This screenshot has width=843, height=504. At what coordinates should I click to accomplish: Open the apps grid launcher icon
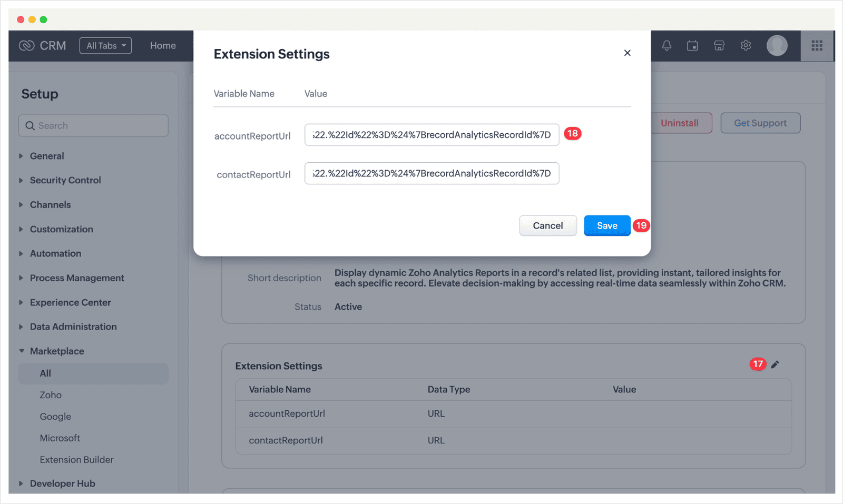817,46
